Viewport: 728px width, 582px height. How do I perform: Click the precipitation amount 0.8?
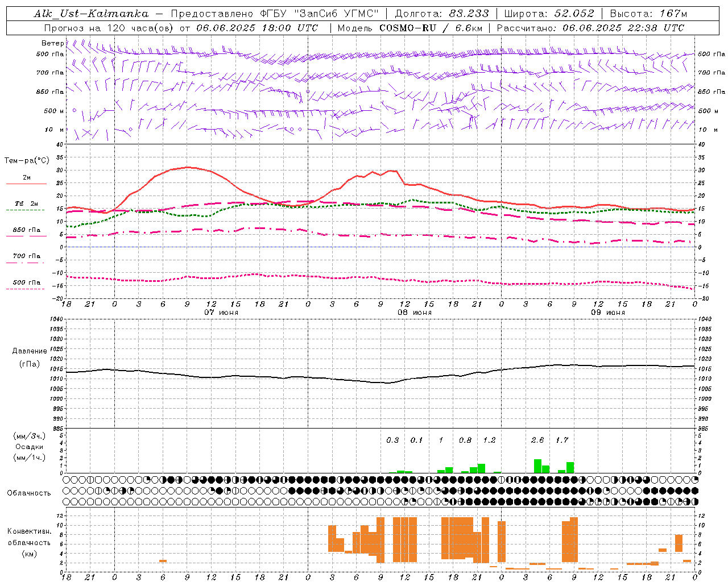[x=465, y=440]
